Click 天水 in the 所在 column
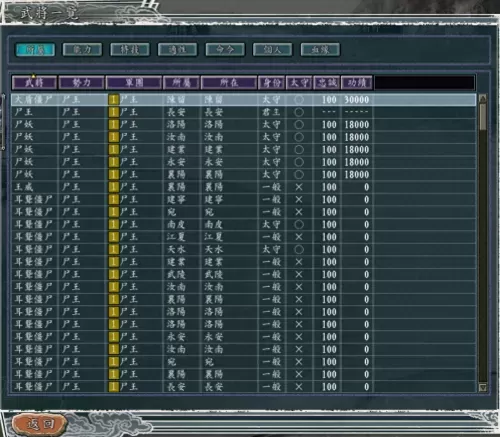The width and height of the screenshot is (500, 437). 214,250
